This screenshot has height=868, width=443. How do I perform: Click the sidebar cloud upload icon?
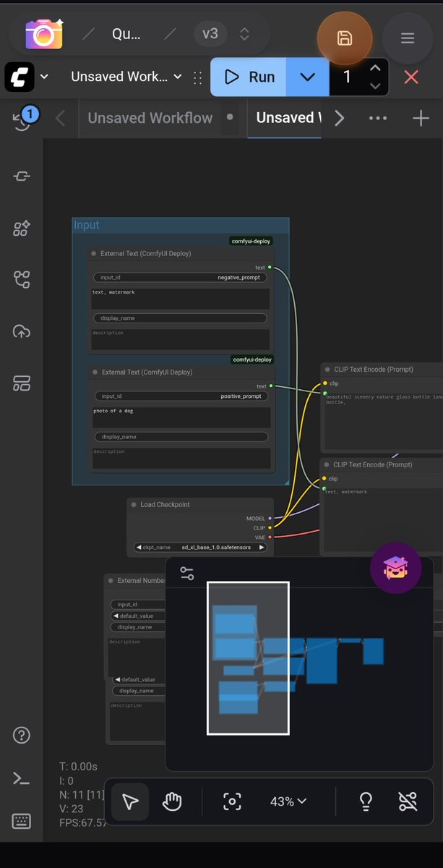pos(22,331)
